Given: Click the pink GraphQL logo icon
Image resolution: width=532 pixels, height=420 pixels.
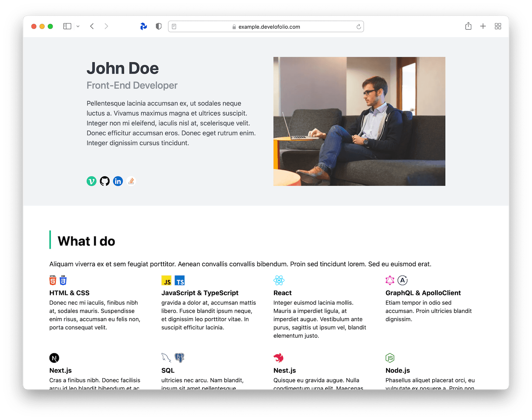Looking at the screenshot, I should (x=390, y=280).
